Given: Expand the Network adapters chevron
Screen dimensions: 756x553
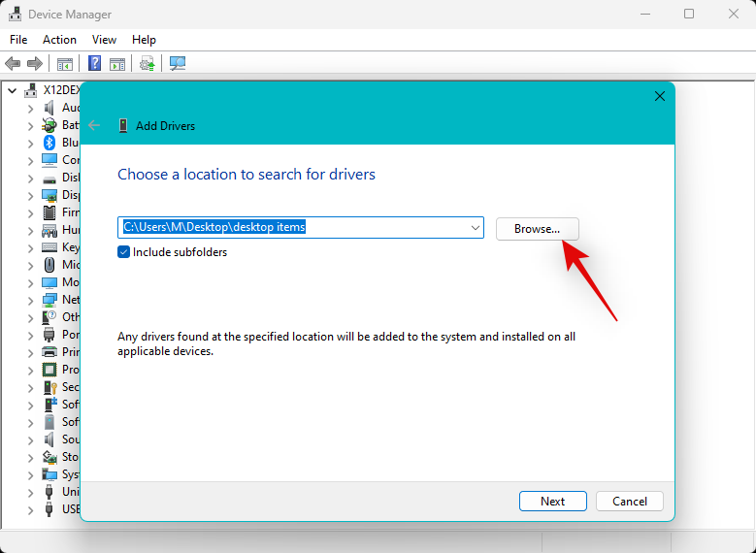Looking at the screenshot, I should point(30,301).
